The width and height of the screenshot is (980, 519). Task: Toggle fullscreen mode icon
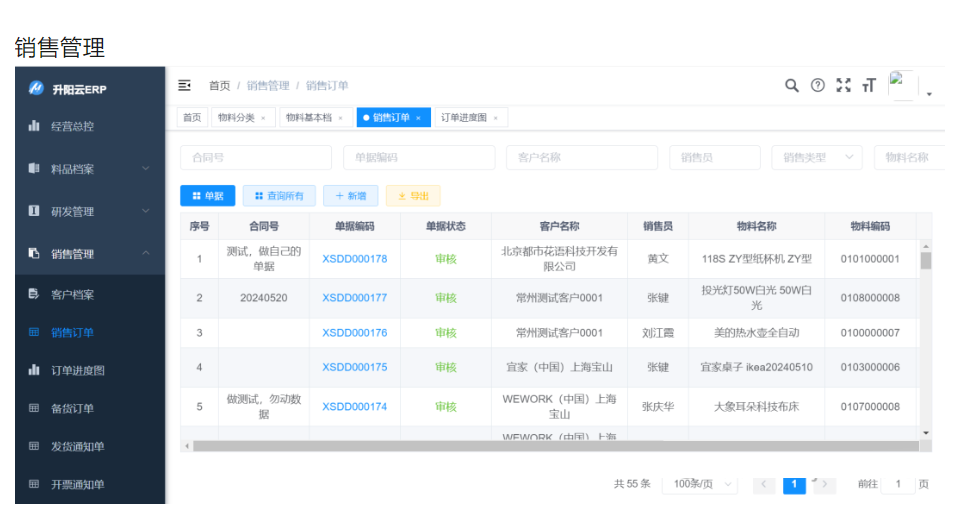click(x=843, y=86)
